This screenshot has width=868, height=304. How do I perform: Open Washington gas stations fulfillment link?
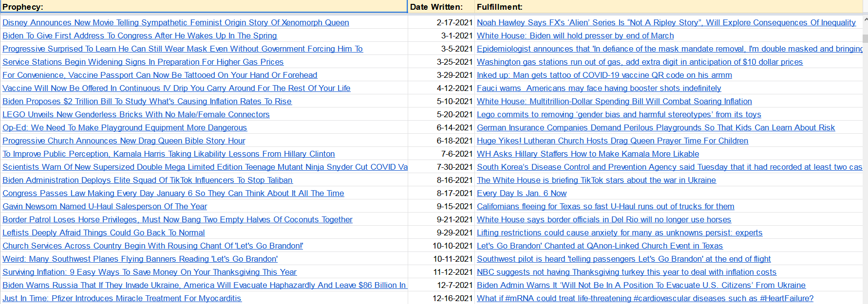click(x=640, y=62)
